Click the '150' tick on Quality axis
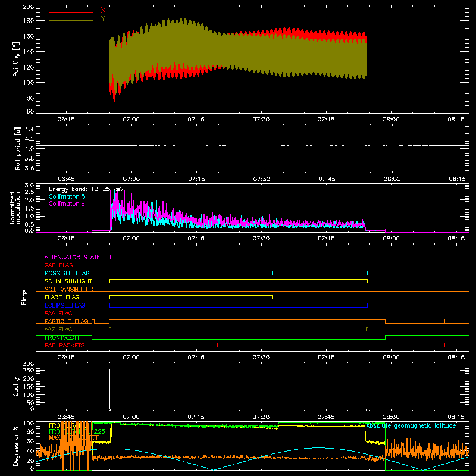 29,387
